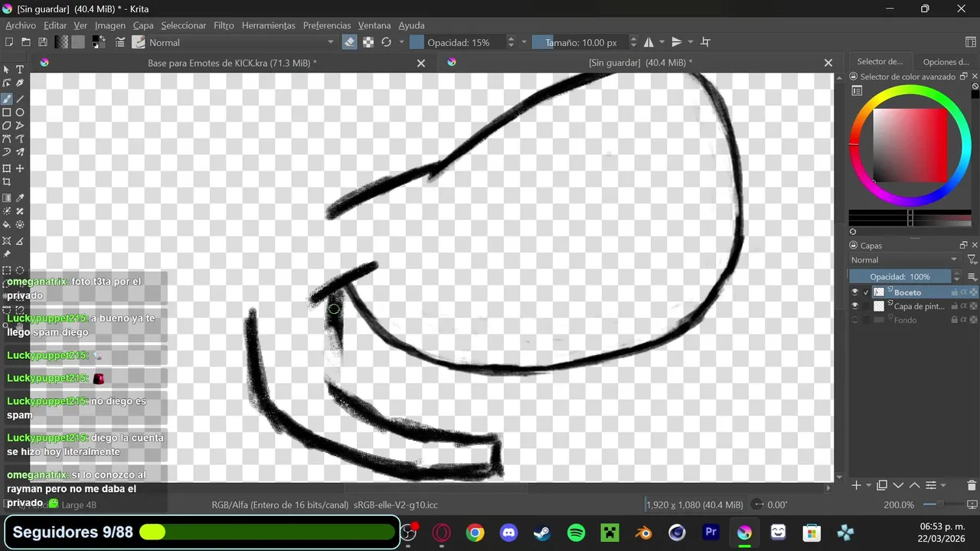
Task: Expand vertical mirror options arrow
Action: tap(690, 42)
